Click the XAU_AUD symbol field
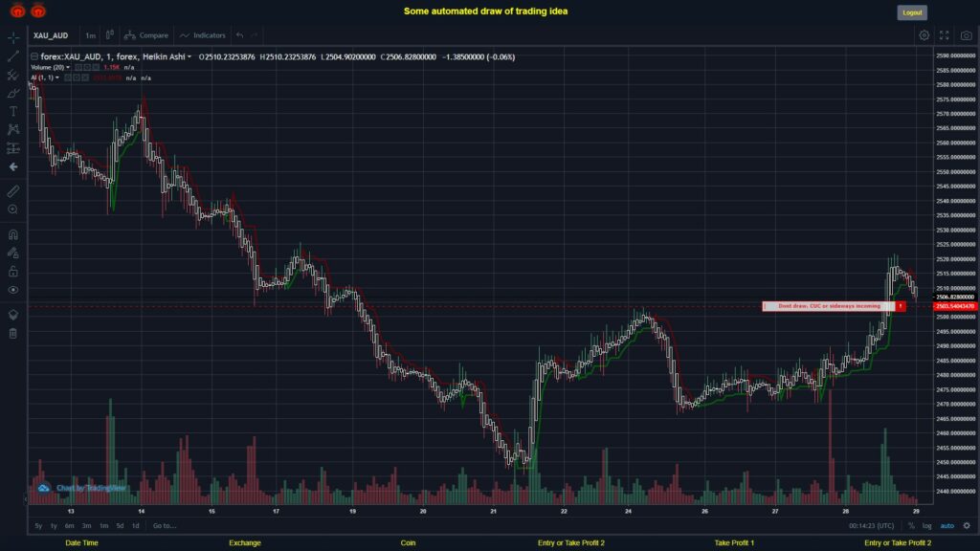Image resolution: width=980 pixels, height=551 pixels. [51, 35]
